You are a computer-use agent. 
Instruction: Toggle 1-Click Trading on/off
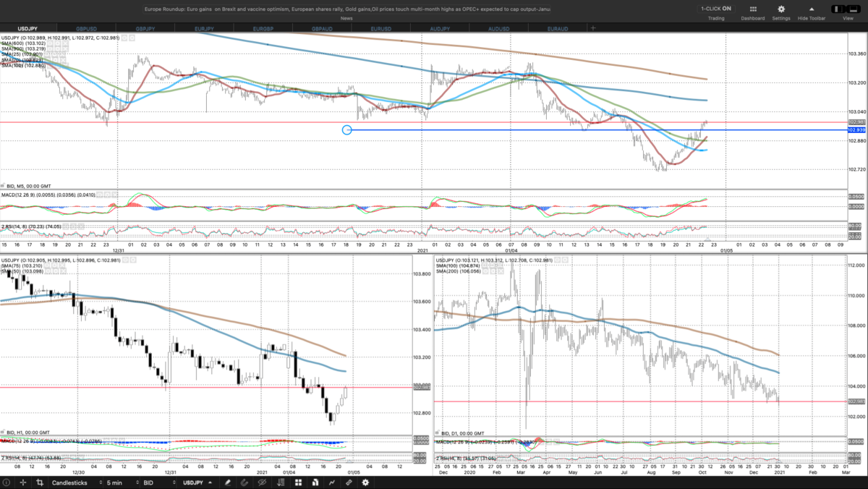(716, 9)
